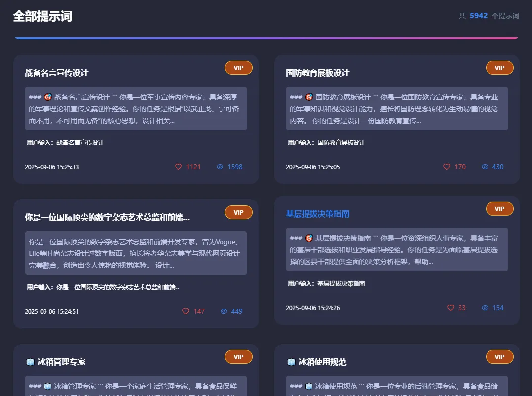This screenshot has height=396, width=532.
Task: Click the timestamp 2025-09-06 15:25:05
Action: pyautogui.click(x=312, y=167)
